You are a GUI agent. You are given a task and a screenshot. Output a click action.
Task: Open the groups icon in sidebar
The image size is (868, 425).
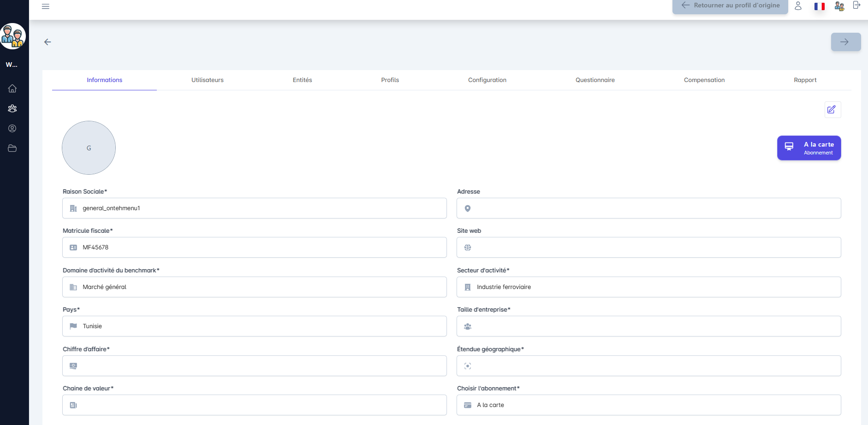pyautogui.click(x=12, y=108)
